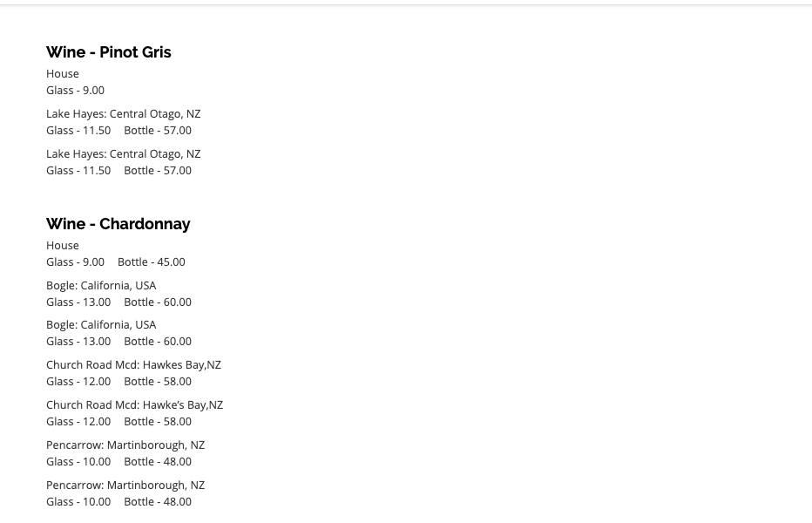The width and height of the screenshot is (812, 523).
Task: Select the first Lake Hayes Central Otago listing
Action: click(x=123, y=114)
